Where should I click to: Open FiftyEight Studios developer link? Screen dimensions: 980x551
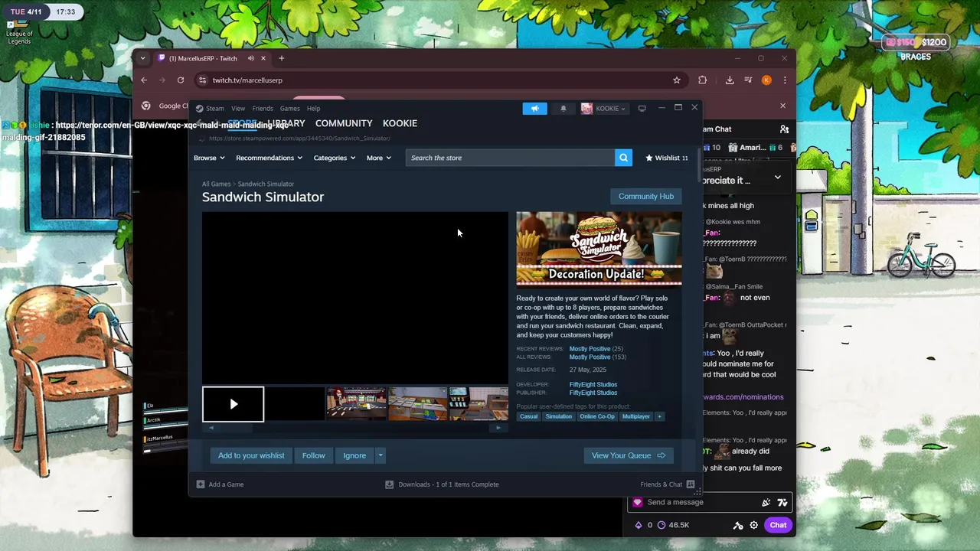tap(593, 384)
